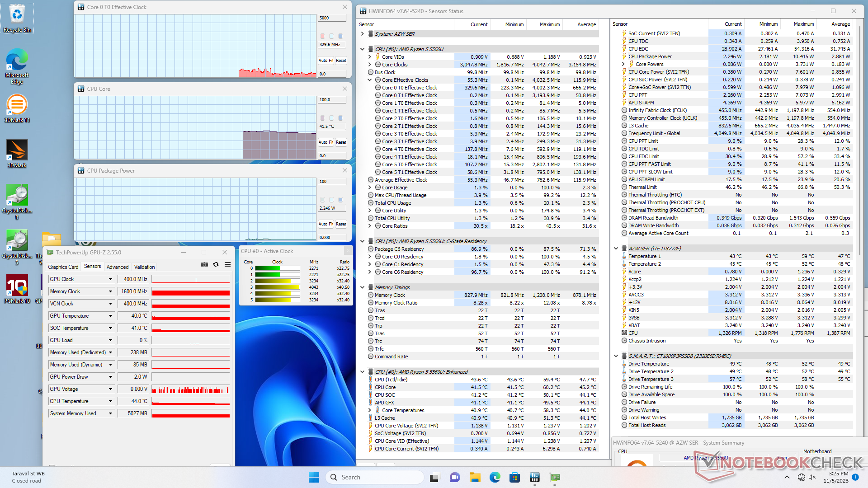This screenshot has width=868, height=488.
Task: Click the GPU-Z screenshot camera icon
Action: pyautogui.click(x=204, y=264)
